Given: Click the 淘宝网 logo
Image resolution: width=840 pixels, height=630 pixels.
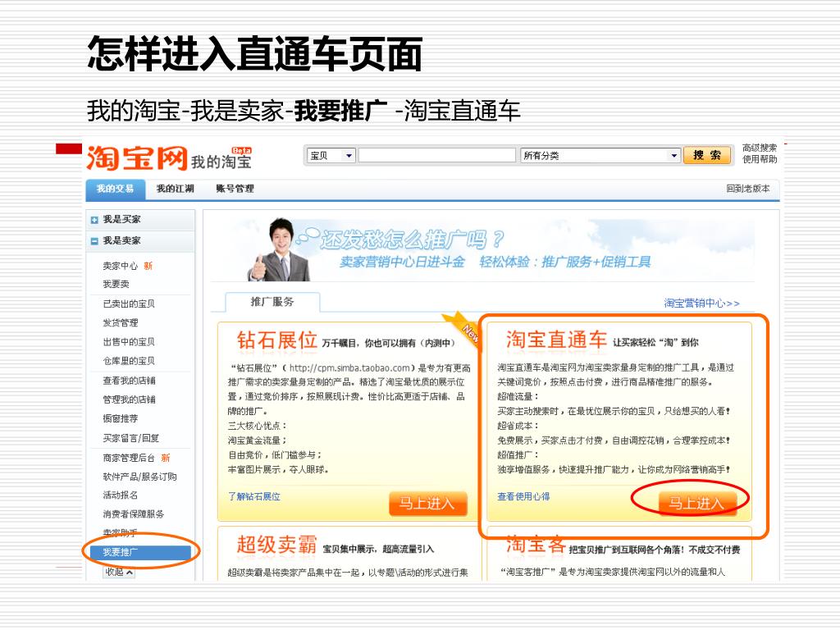Looking at the screenshot, I should point(137,158).
